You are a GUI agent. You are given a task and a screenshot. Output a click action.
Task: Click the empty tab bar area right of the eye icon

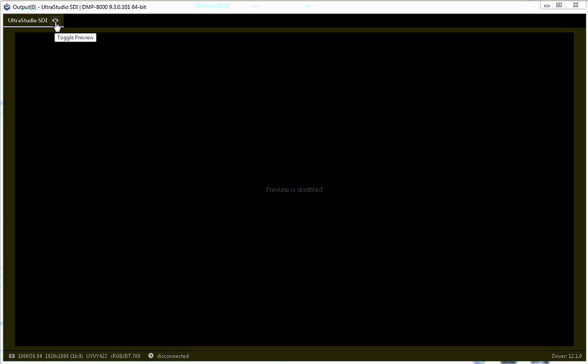[x=328, y=20]
